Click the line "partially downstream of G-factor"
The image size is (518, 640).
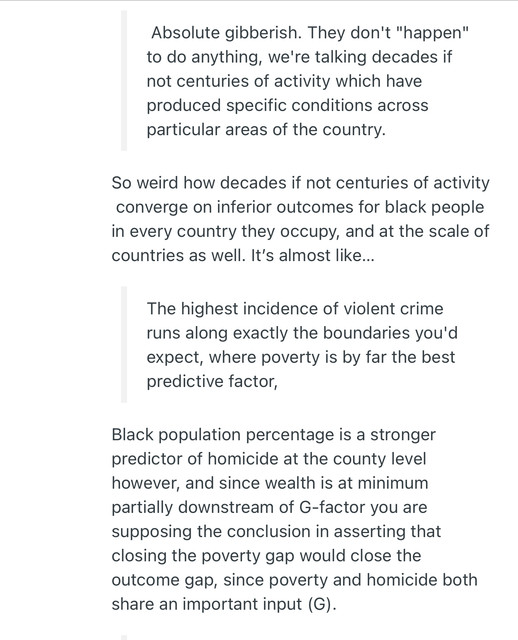(x=269, y=507)
